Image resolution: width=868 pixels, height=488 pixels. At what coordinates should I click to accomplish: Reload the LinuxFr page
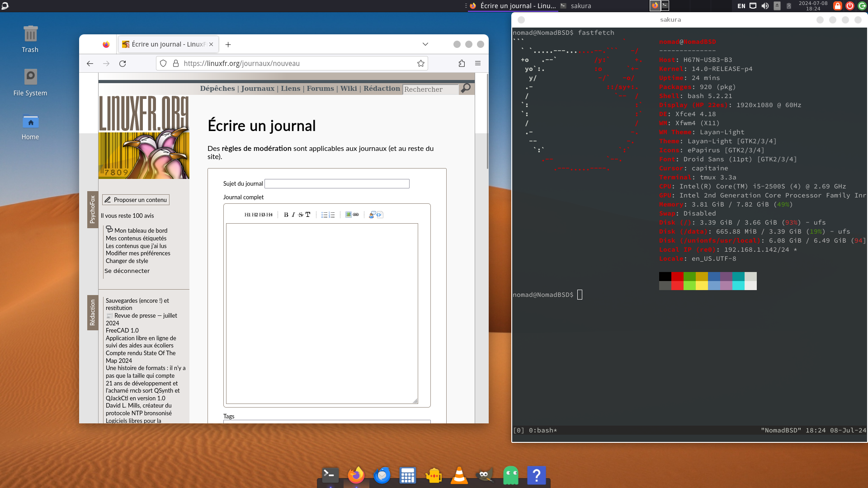[x=123, y=63]
